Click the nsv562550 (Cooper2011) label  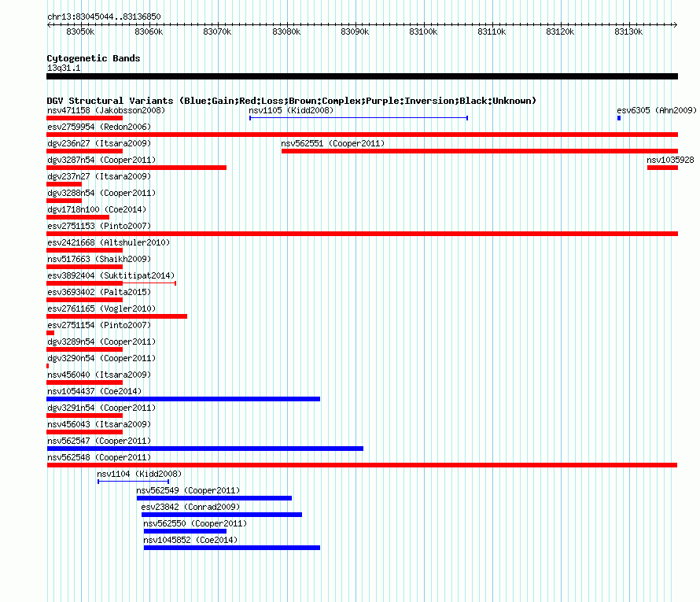click(195, 523)
